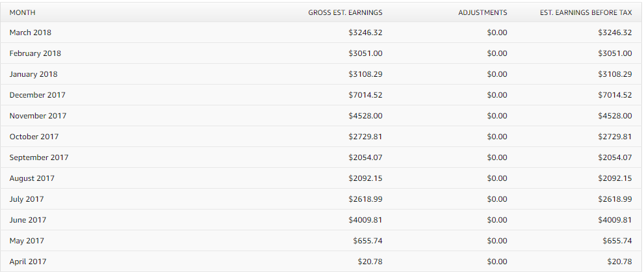
Task: Click December 2017 gross earnings $7014.52
Action: (x=365, y=95)
